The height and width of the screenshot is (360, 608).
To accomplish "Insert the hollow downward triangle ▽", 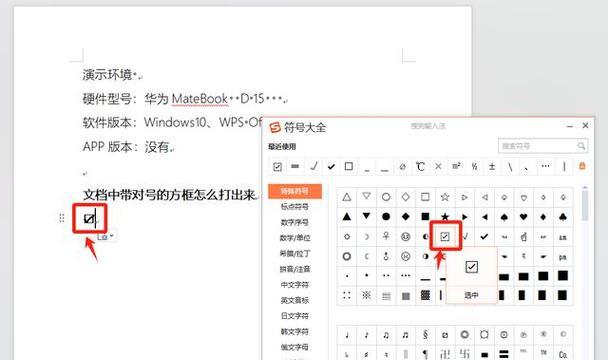I will pos(366,197).
